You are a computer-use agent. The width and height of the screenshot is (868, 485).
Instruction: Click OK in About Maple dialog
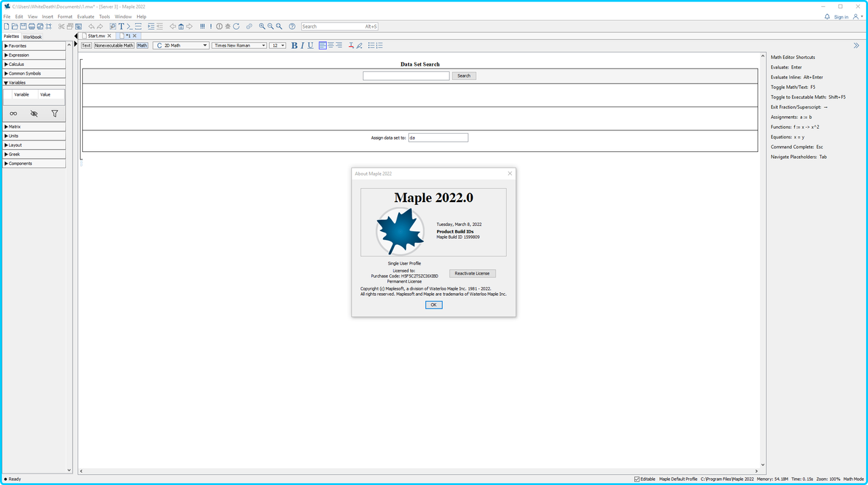[x=434, y=305]
